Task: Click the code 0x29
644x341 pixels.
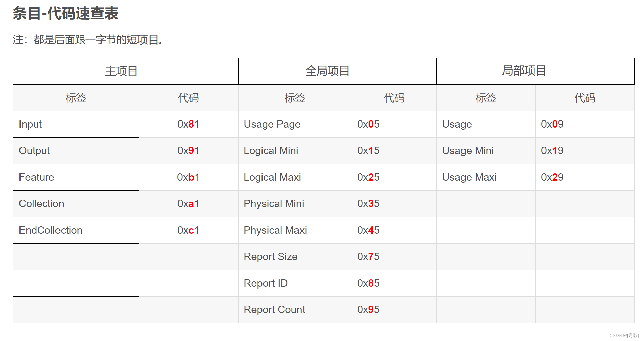Action: coord(552,177)
